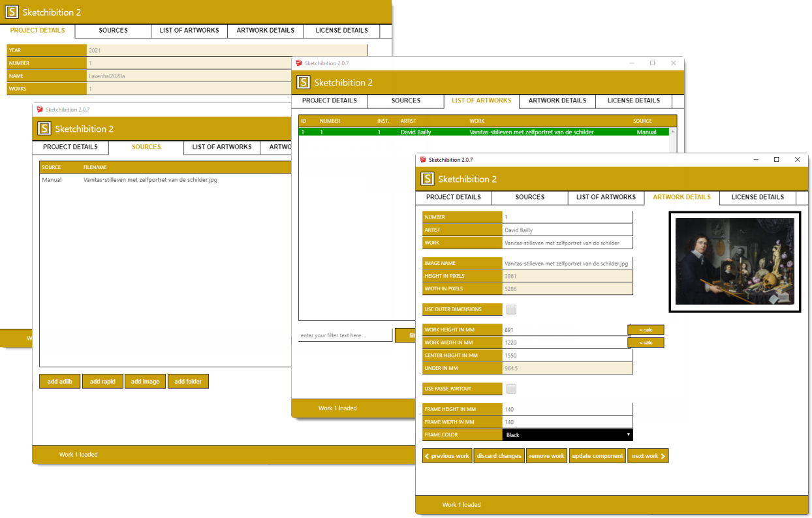Screen dimensions: 812x518
Task: Click SketchUp title icon of List of Artworks window
Action: coord(299,63)
